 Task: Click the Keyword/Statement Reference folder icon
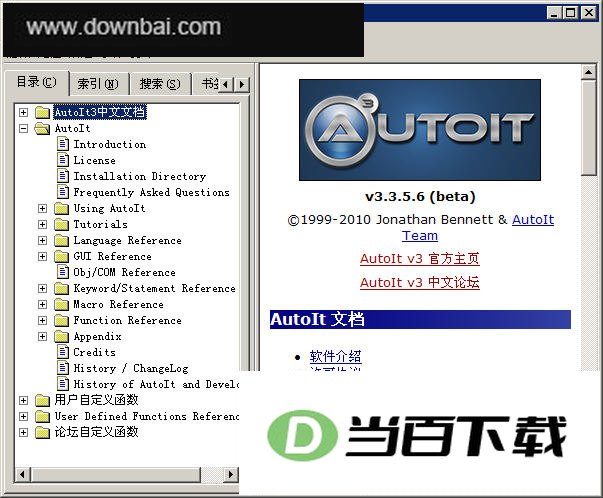click(62, 288)
